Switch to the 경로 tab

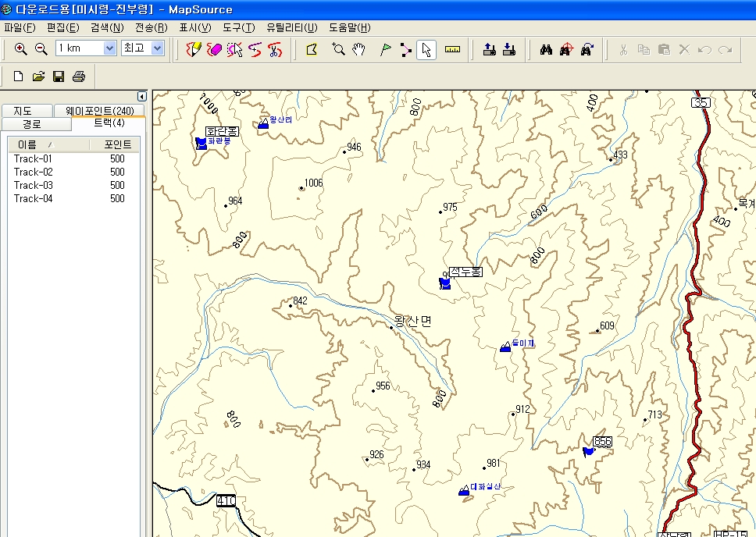pyautogui.click(x=32, y=124)
